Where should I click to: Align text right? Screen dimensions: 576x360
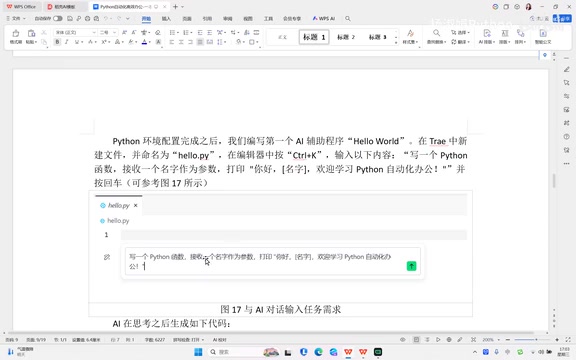tap(191, 42)
